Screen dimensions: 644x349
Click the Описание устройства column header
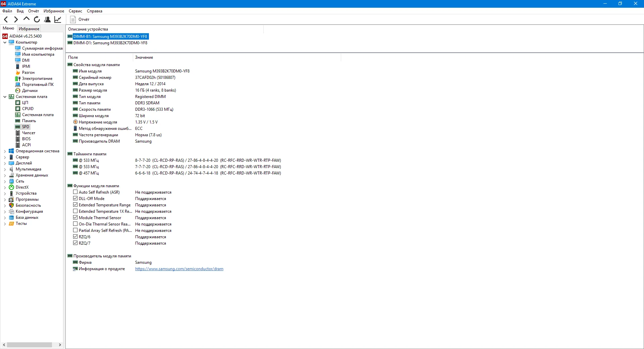pyautogui.click(x=165, y=29)
